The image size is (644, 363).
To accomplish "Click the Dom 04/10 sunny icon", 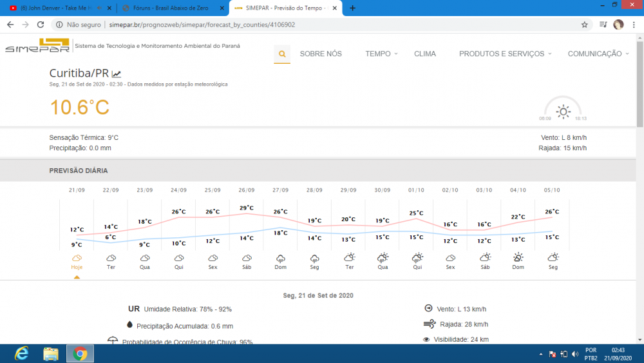I will tap(518, 257).
